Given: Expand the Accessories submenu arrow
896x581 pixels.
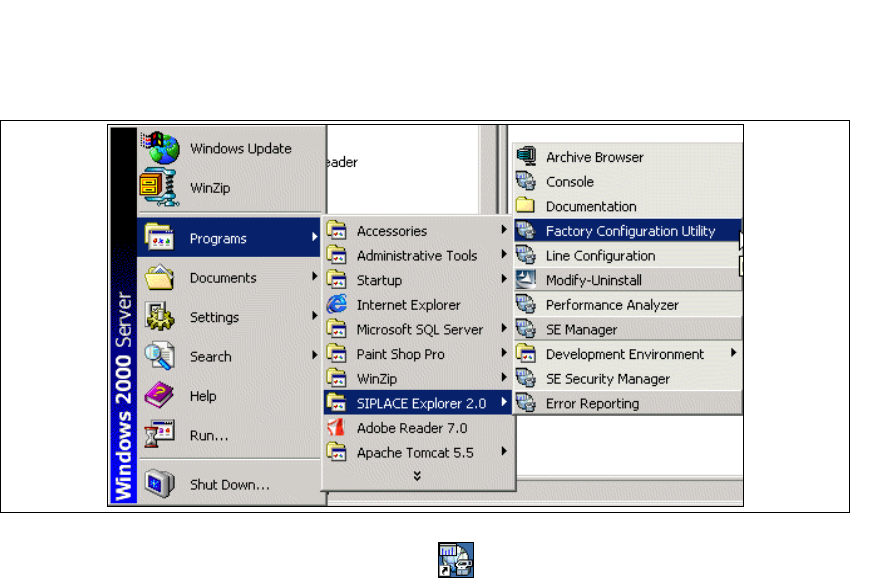Looking at the screenshot, I should (x=503, y=229).
